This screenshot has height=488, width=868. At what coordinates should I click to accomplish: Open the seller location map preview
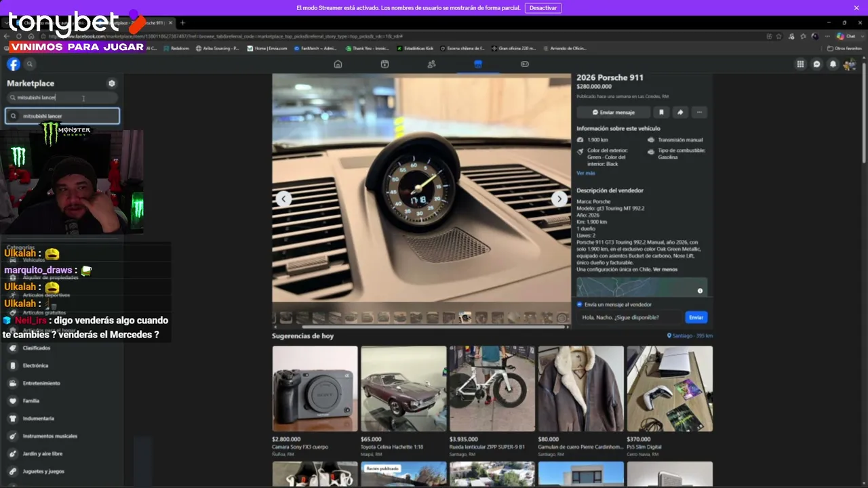[642, 287]
